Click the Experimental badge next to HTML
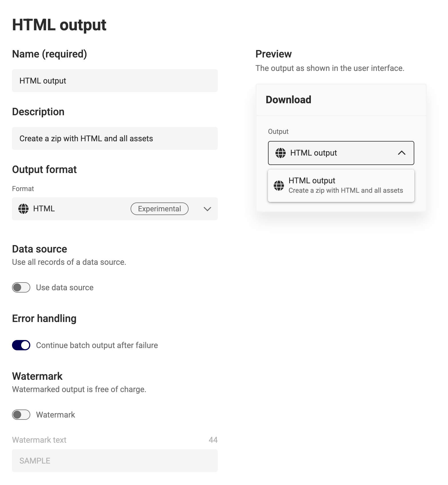This screenshot has width=448, height=485. click(159, 209)
